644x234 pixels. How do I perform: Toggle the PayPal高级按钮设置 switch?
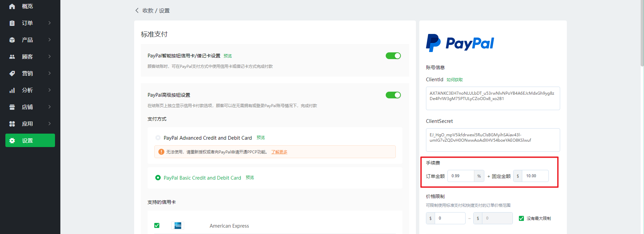pos(393,95)
